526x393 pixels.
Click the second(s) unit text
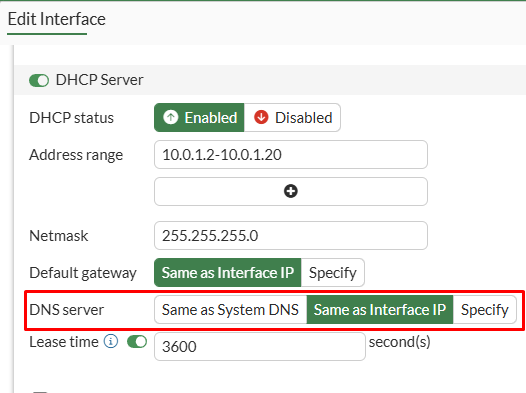pyautogui.click(x=400, y=342)
